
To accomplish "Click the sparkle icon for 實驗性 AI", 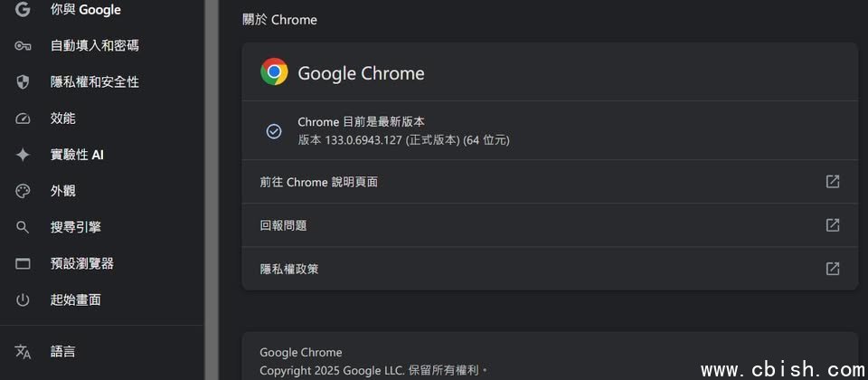I will point(24,155).
